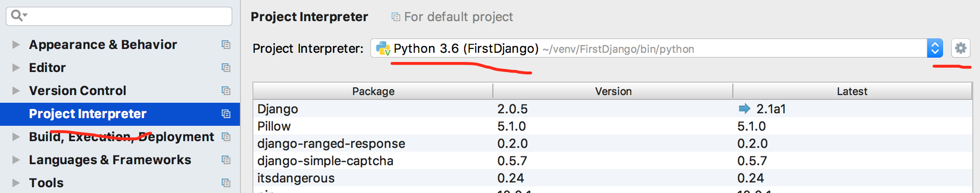The width and height of the screenshot is (980, 193).
Task: Click the 'For default project' icon
Action: pyautogui.click(x=396, y=17)
